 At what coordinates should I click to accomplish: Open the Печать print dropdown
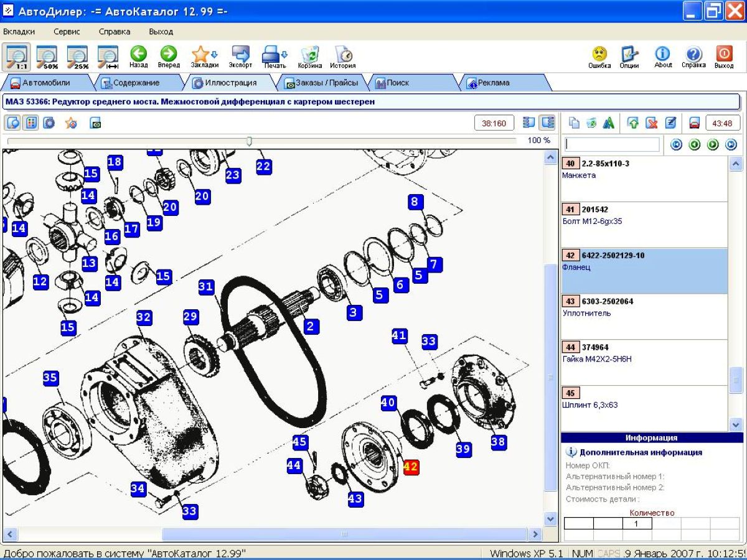tap(275, 57)
